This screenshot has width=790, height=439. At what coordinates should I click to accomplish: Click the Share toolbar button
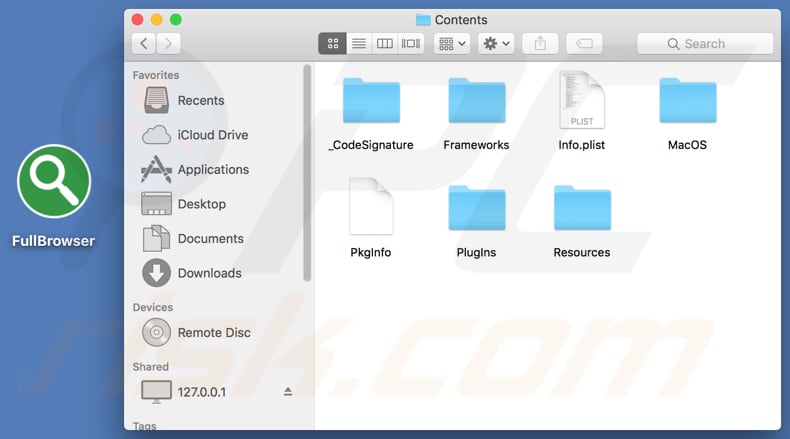pyautogui.click(x=540, y=44)
